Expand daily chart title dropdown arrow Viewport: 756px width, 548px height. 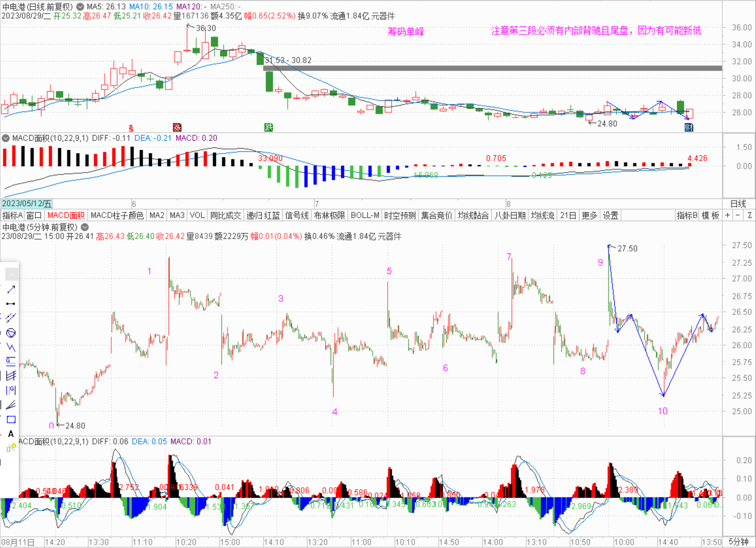pos(80,7)
